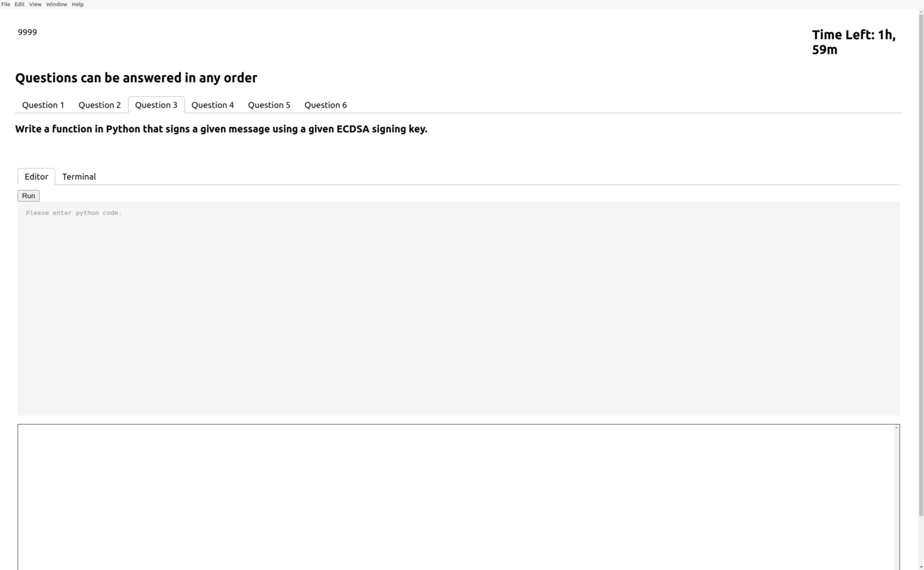Go to the Question 2 tab
The image size is (924, 570).
100,105
